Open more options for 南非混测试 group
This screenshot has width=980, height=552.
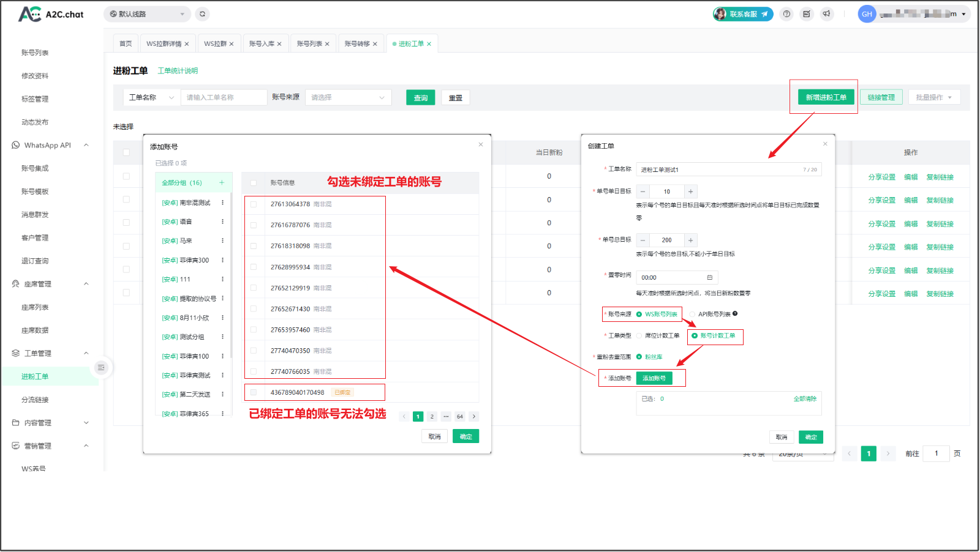(x=222, y=203)
